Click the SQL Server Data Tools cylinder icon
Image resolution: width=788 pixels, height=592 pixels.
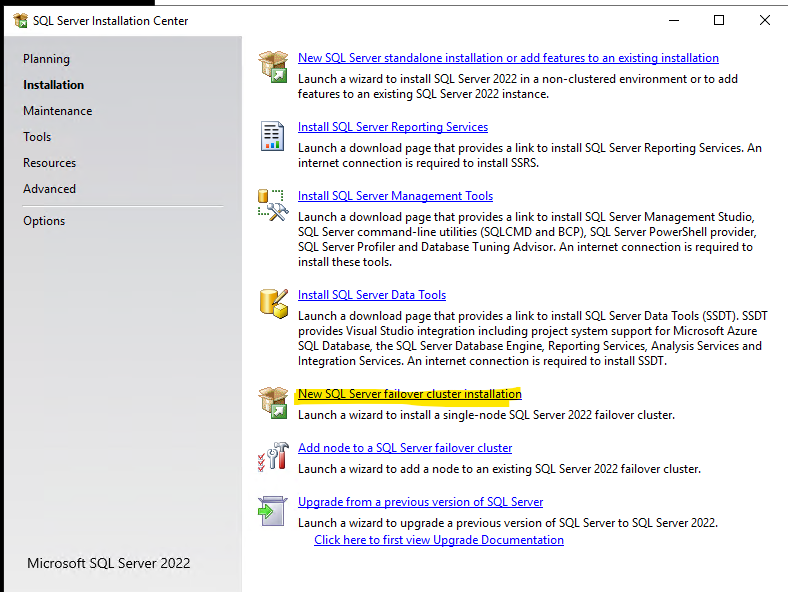click(274, 304)
